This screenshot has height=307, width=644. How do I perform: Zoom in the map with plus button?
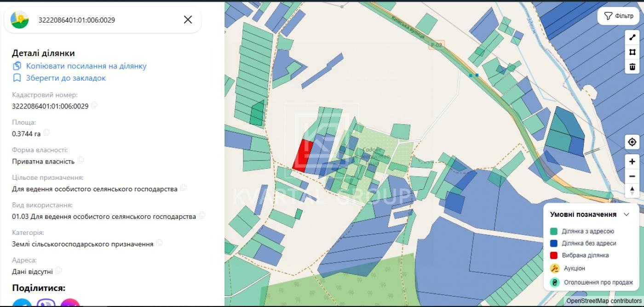632,162
